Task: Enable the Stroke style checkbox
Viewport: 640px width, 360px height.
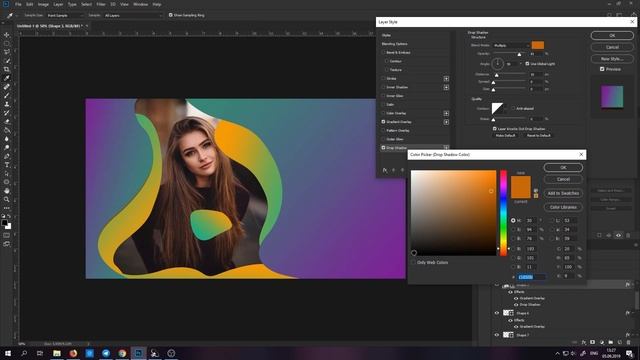Action: tap(383, 78)
